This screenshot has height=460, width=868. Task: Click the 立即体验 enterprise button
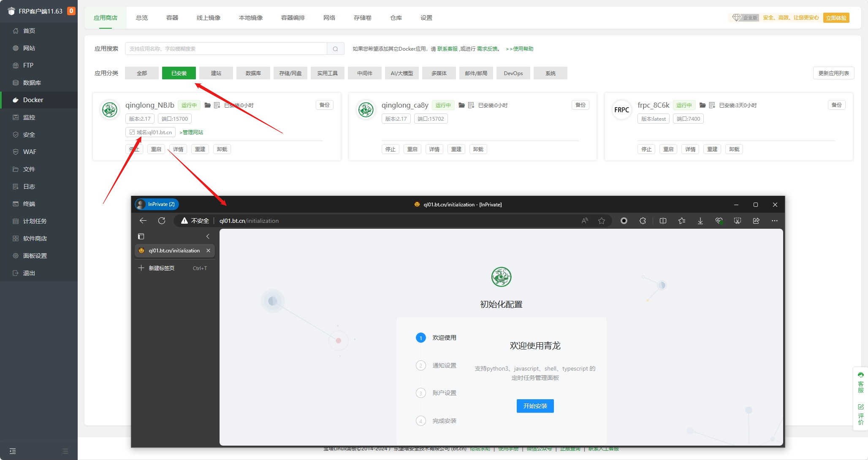[836, 18]
